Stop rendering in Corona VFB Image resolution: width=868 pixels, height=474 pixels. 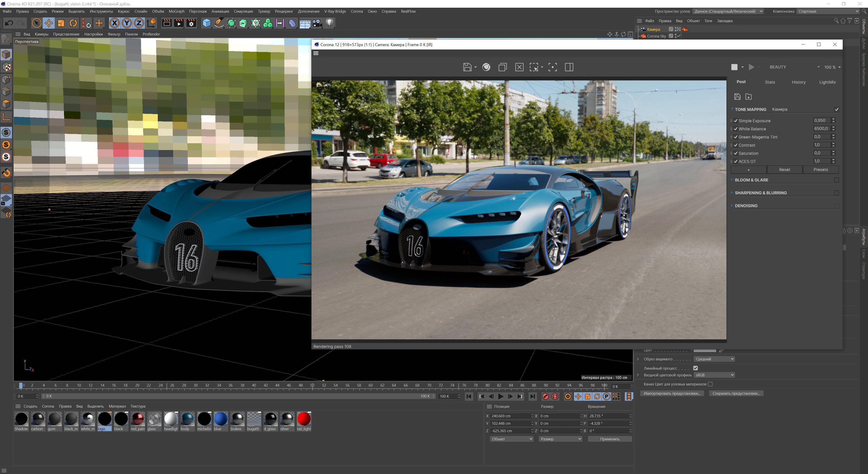[x=734, y=67]
